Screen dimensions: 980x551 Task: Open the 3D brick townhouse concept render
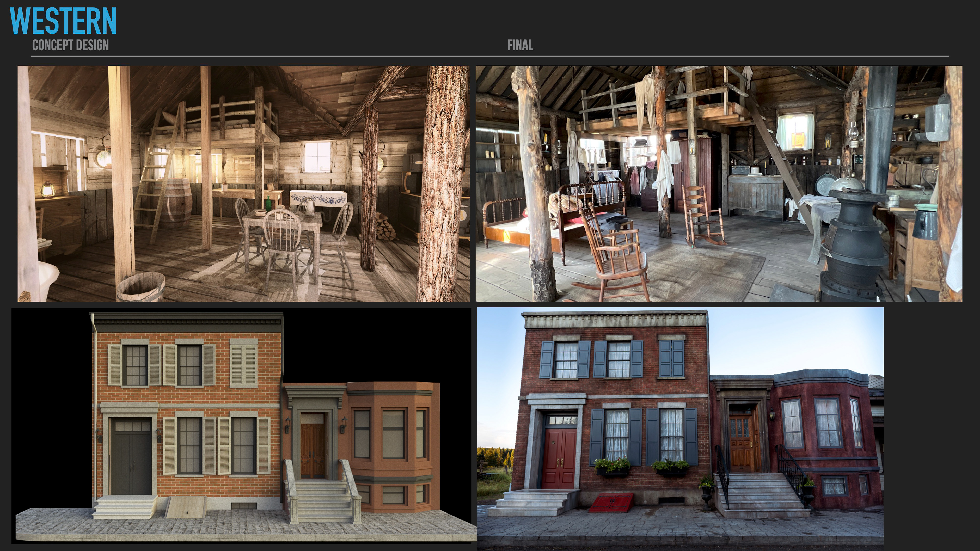(x=244, y=426)
